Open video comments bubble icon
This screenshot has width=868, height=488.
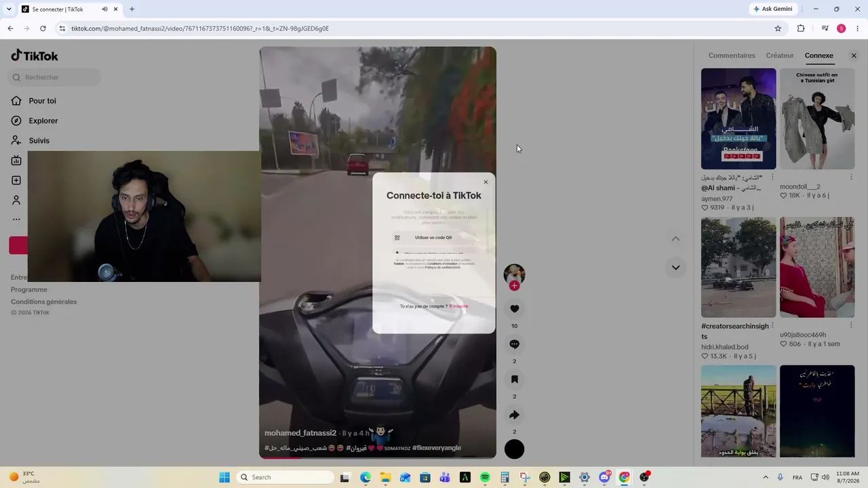point(515,344)
